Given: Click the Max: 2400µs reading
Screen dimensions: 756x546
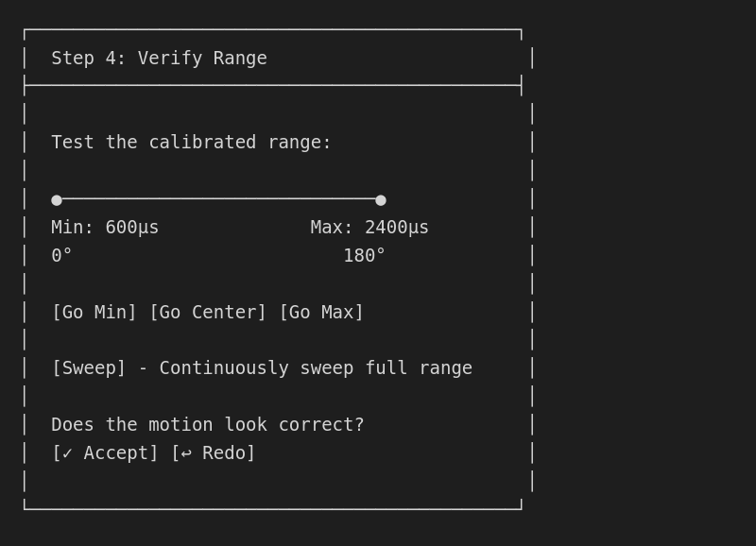Looking at the screenshot, I should point(369,227).
